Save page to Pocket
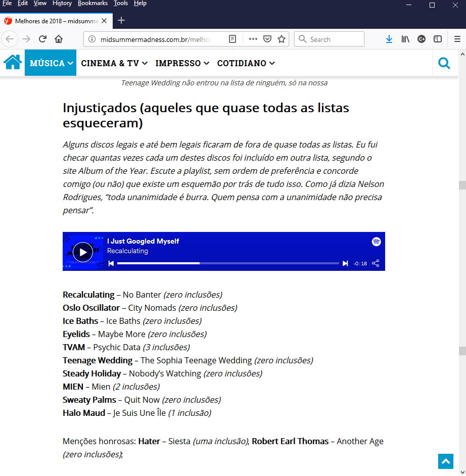Image resolution: width=466 pixels, height=476 pixels. tap(267, 39)
